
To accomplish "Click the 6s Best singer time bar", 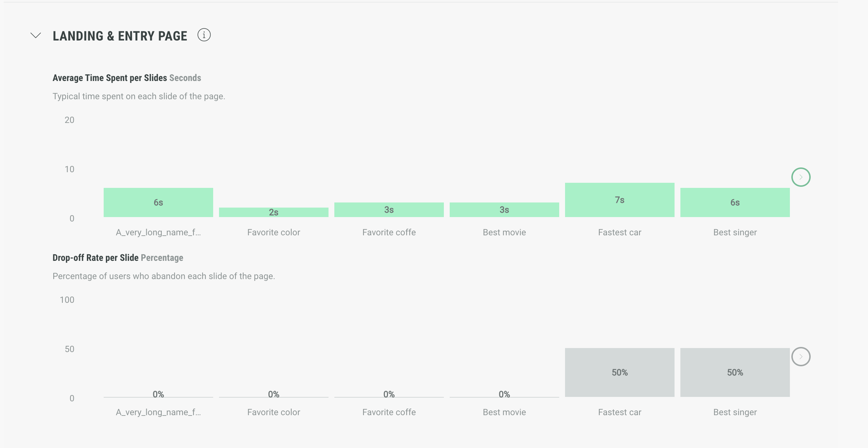I will click(735, 202).
